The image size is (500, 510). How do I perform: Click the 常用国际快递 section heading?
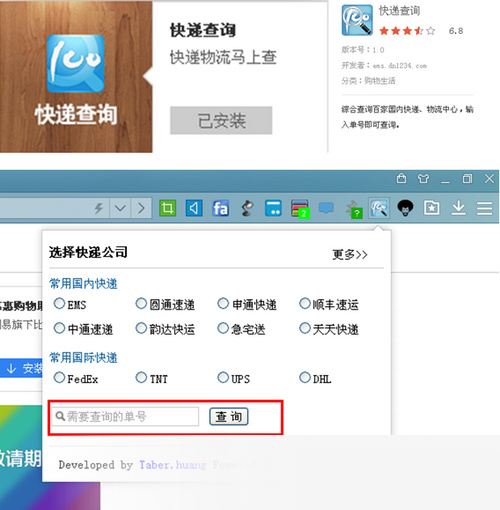pos(83,358)
